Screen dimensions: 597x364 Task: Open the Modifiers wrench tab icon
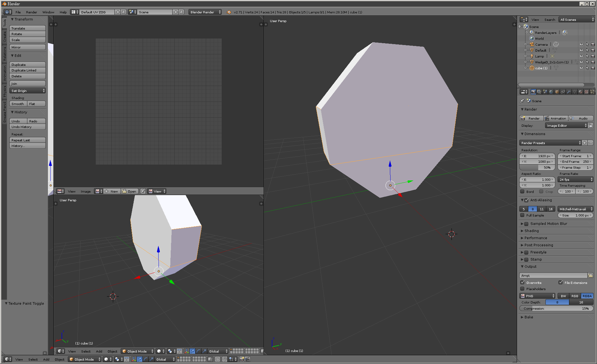click(569, 92)
